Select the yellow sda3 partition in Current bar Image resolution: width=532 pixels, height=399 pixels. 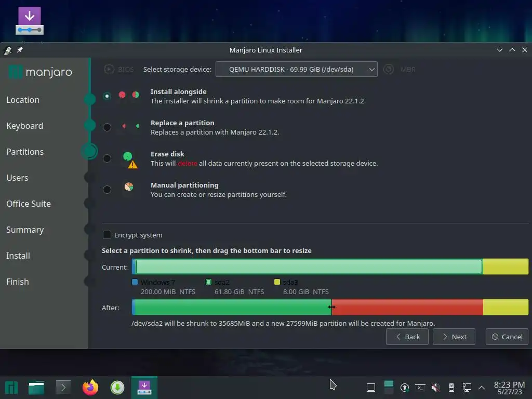[506, 267]
